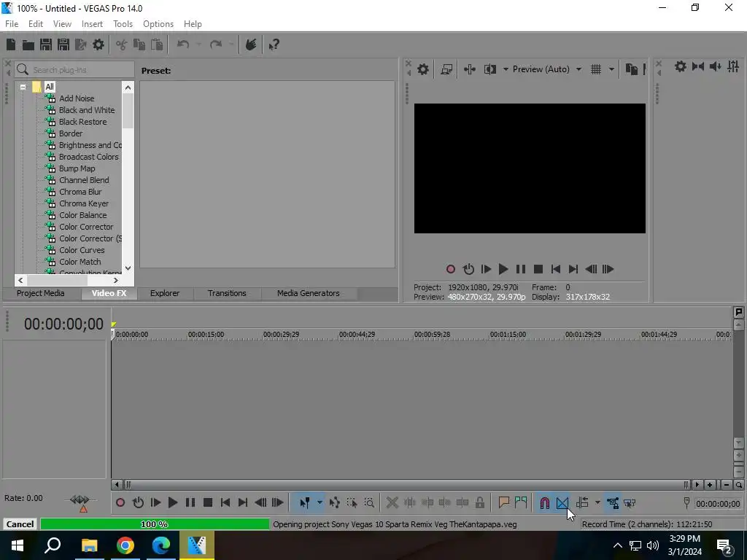Toggle Enable Snapping magnet icon

(x=544, y=503)
